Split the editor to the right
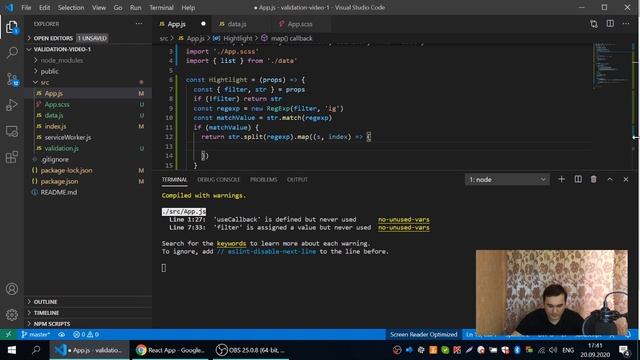640x360 pixels. pos(610,24)
